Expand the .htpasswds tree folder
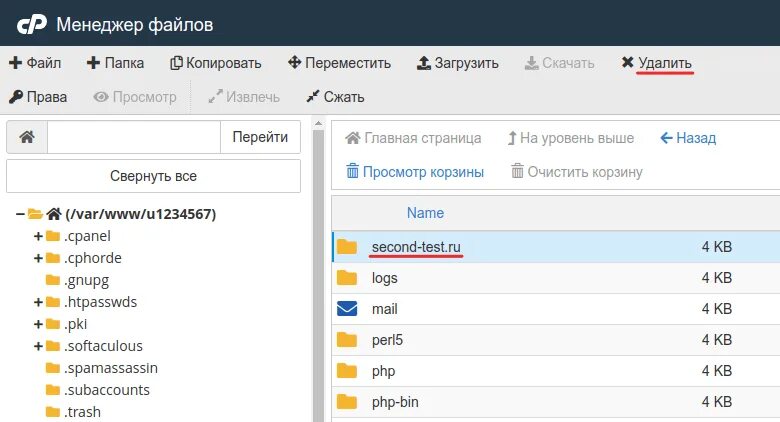The height and width of the screenshot is (422, 780). coord(38,302)
